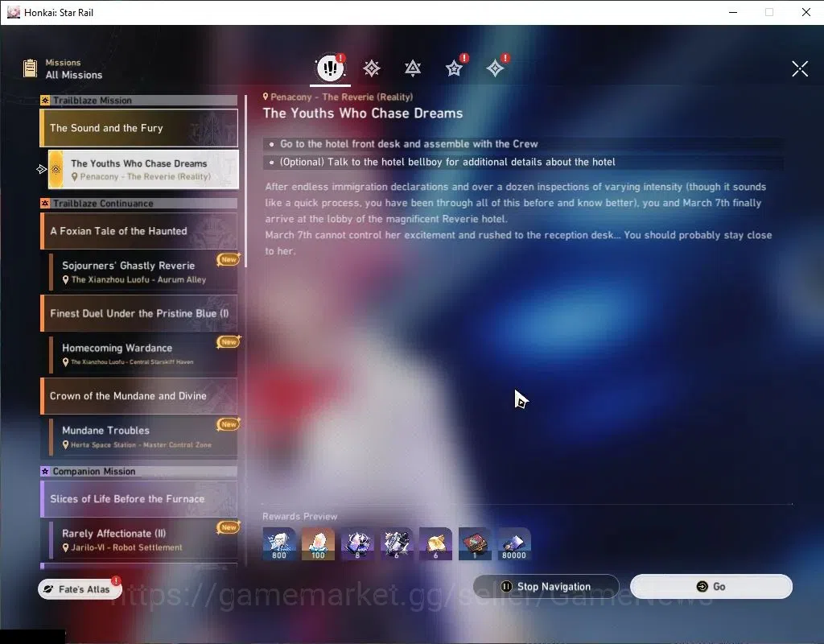Open the Adventure Mission four-point star tab
Screen dimensions: 824x644
pos(495,68)
